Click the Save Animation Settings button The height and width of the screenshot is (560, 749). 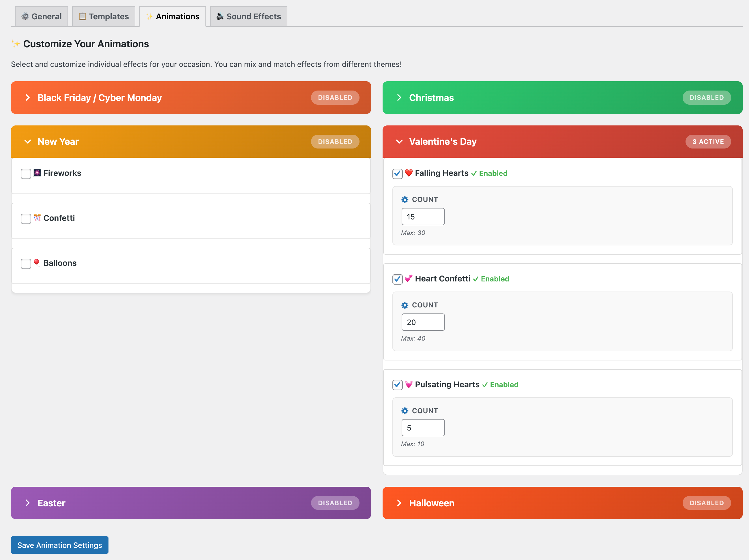point(59,545)
